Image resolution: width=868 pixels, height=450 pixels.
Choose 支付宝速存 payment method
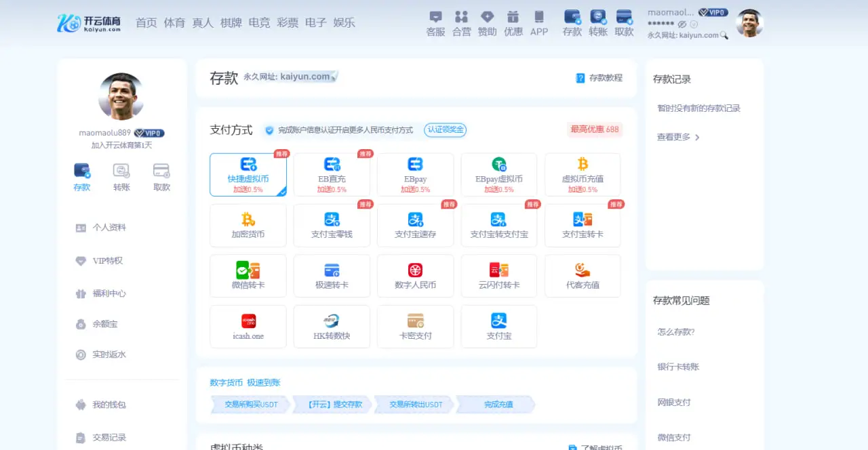[415, 226]
